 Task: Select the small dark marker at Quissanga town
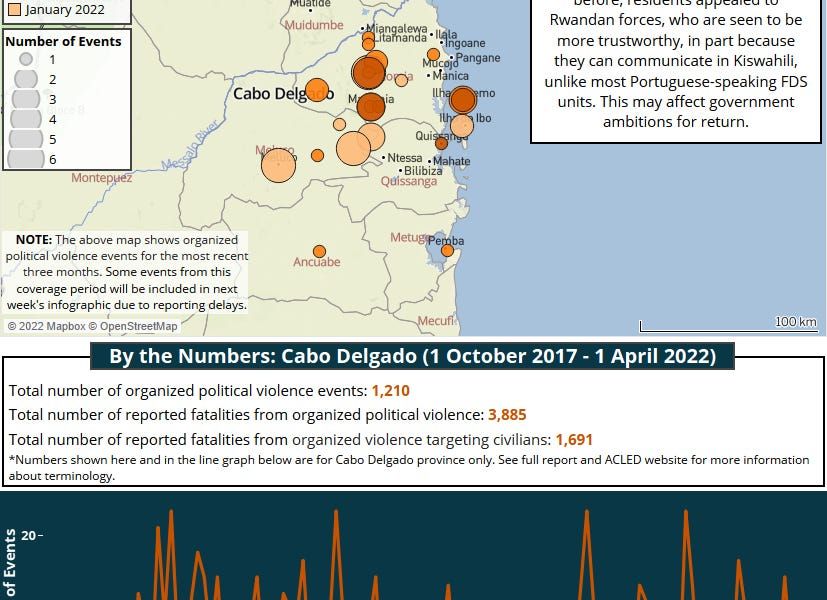[x=441, y=143]
